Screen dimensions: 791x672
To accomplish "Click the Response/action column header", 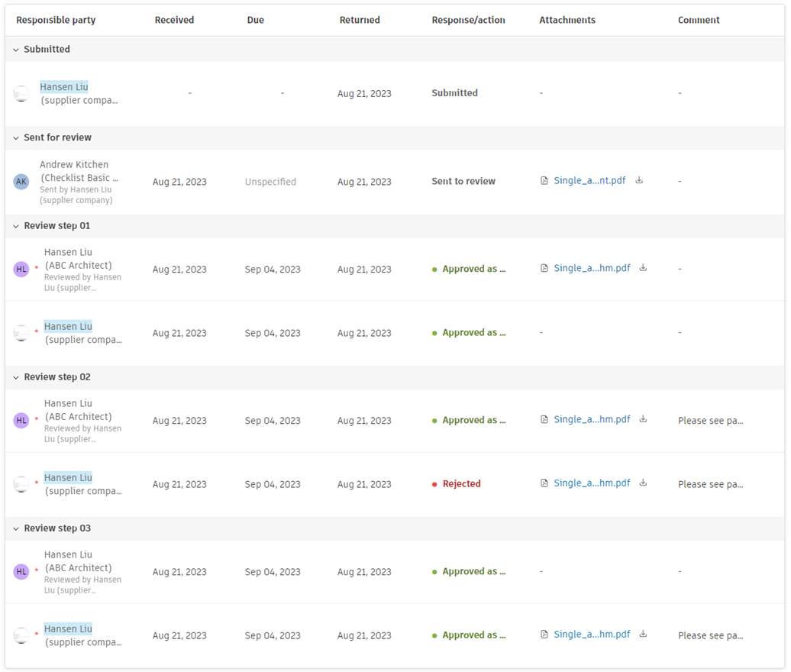I will click(x=468, y=21).
